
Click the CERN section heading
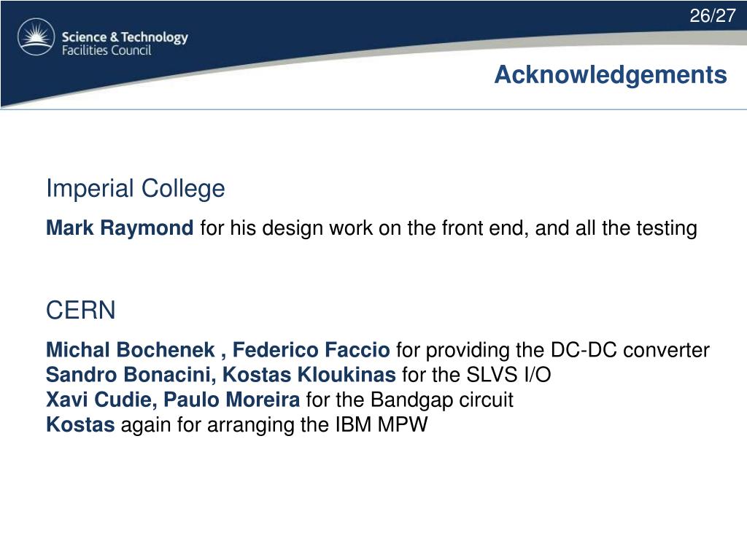pyautogui.click(x=80, y=311)
